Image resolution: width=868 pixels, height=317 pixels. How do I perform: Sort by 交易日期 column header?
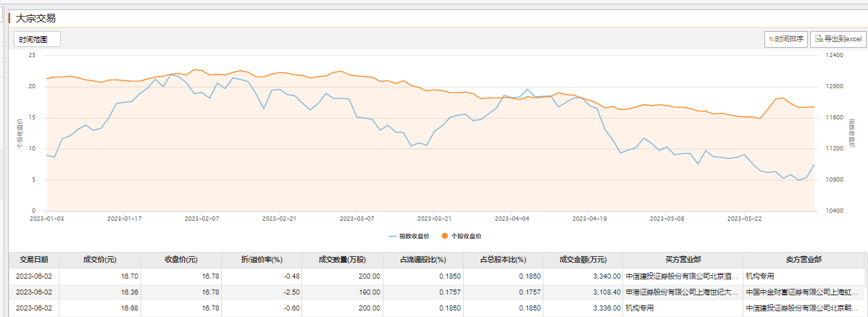(x=34, y=260)
